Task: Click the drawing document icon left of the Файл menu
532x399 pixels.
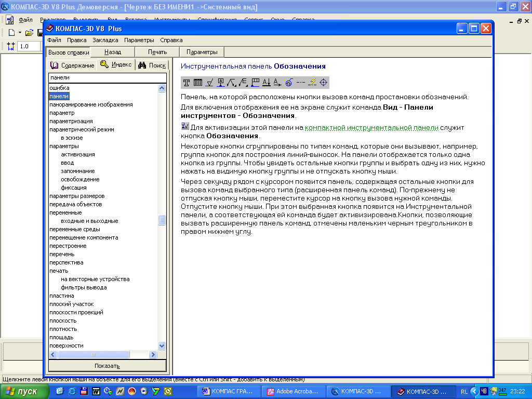Action: [x=10, y=20]
